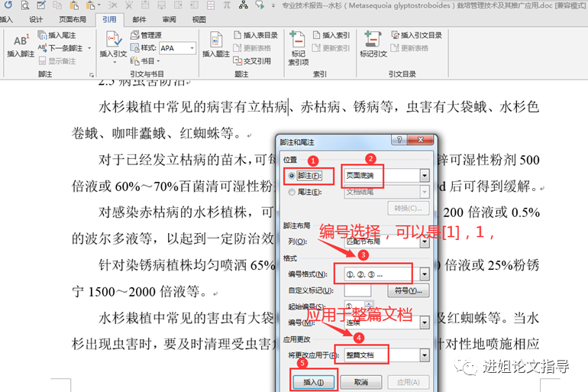
Task: Click Insert Table of Authorities (插入引文目录)
Action: [417, 35]
